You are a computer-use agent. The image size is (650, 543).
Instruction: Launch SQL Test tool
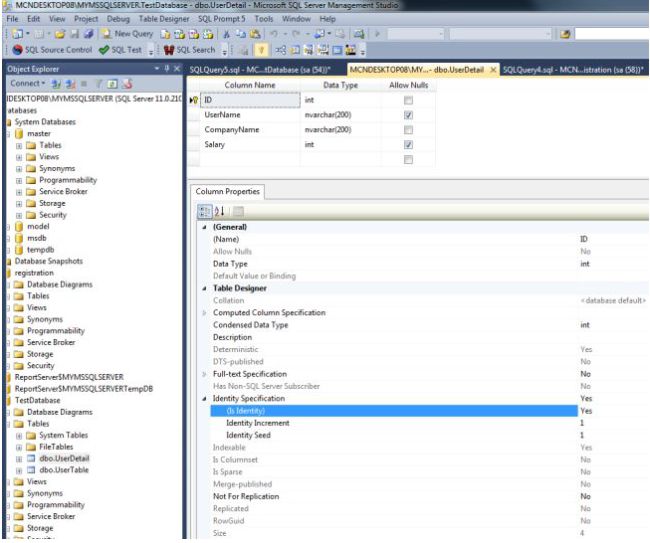click(121, 50)
